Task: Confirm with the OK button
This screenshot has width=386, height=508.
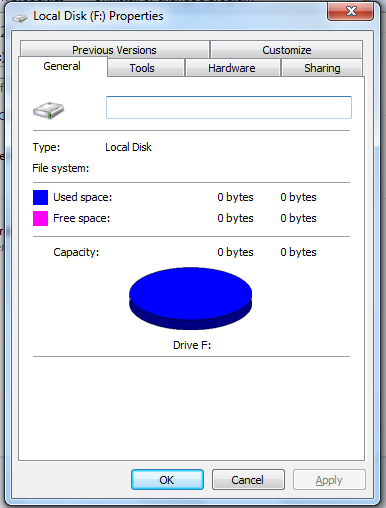Action: point(167,480)
